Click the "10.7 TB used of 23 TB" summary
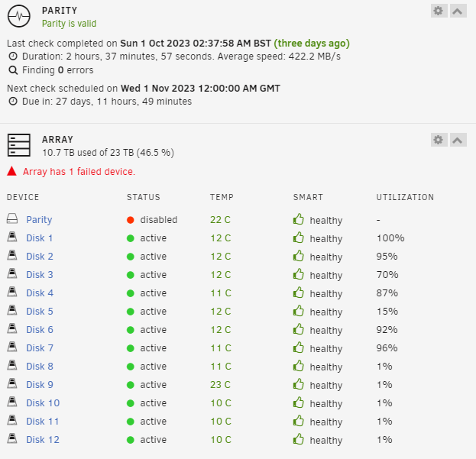This screenshot has width=476, height=459. (88, 153)
